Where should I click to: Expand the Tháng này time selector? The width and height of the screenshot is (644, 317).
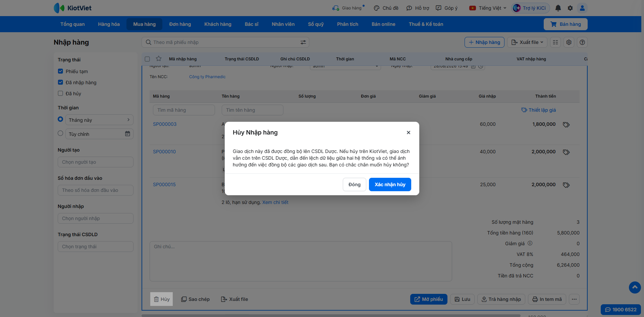(x=99, y=120)
